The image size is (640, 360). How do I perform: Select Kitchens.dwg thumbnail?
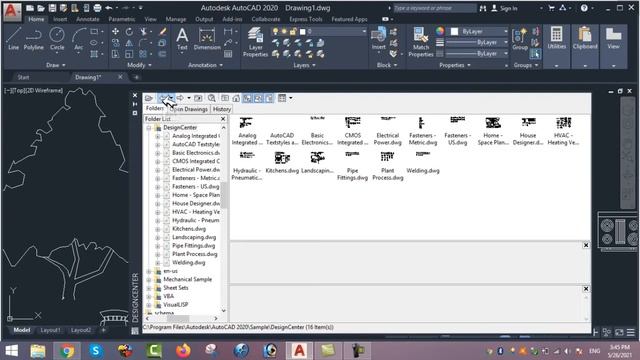click(282, 163)
